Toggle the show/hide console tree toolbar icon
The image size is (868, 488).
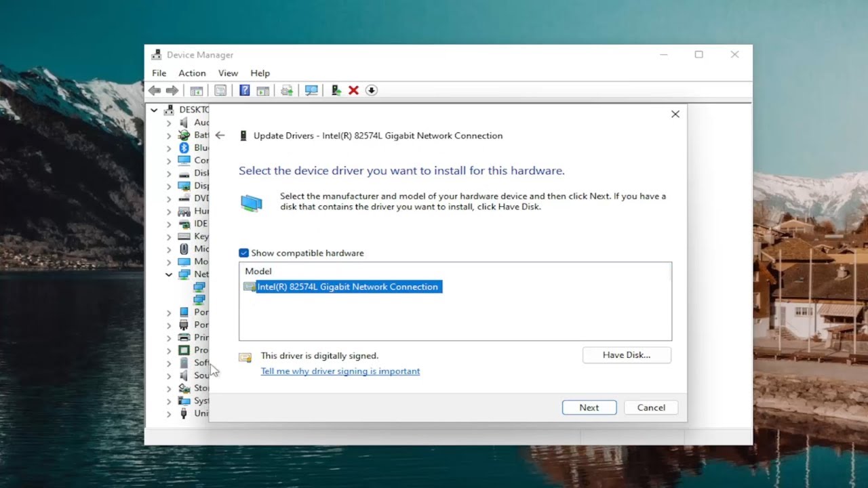[197, 90]
